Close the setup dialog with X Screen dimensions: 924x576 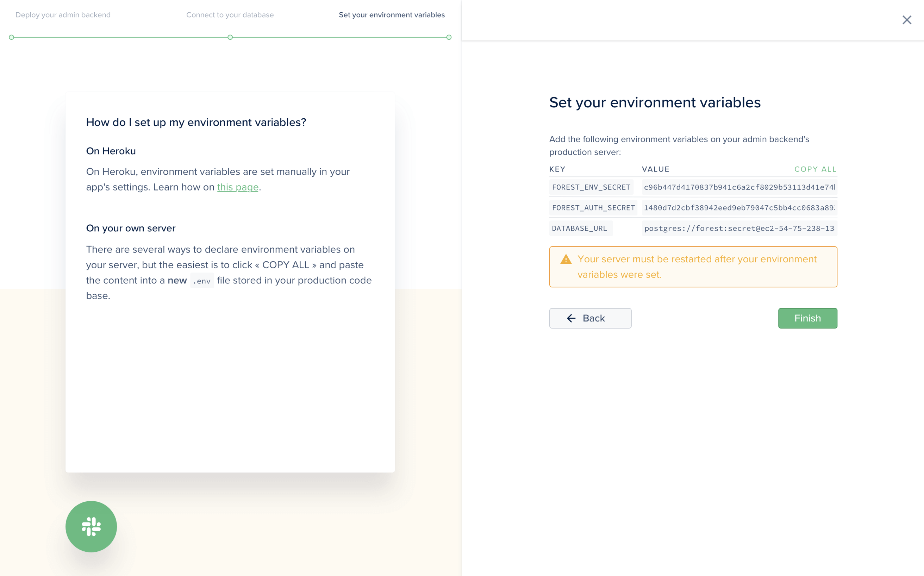[906, 20]
